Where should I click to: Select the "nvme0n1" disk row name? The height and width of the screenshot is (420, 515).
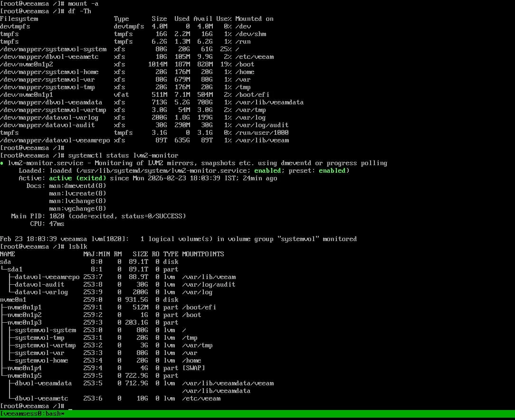[x=13, y=299]
